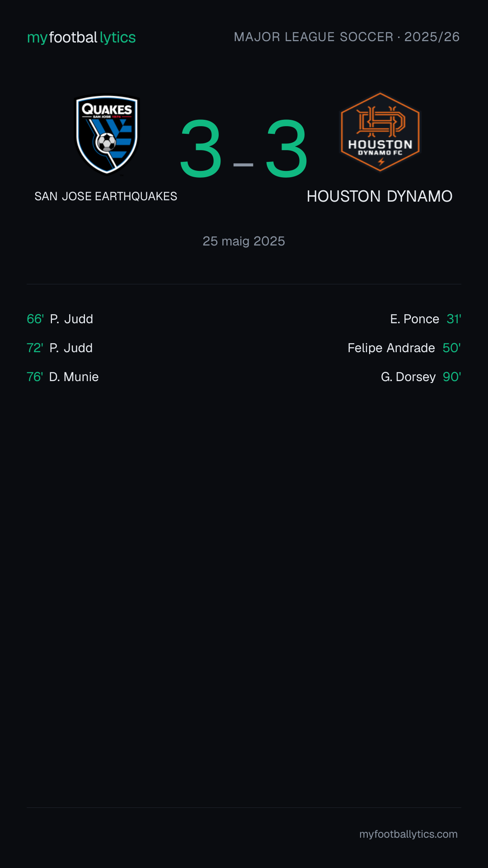Click the home score 3
This screenshot has width=488, height=868.
(201, 149)
